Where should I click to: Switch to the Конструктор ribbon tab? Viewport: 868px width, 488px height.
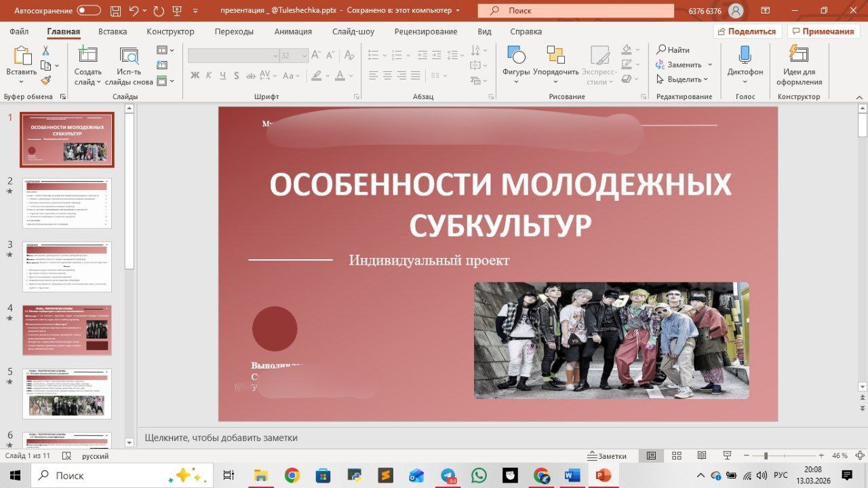170,31
